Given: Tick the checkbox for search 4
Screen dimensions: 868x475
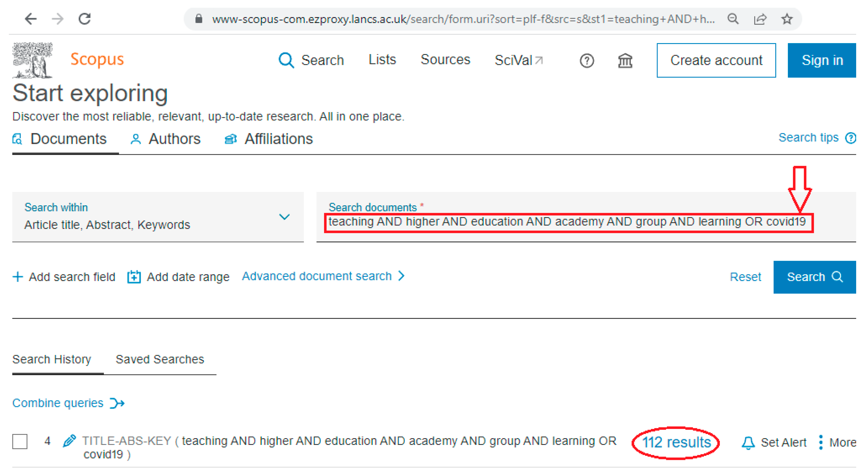Looking at the screenshot, I should 20,441.
